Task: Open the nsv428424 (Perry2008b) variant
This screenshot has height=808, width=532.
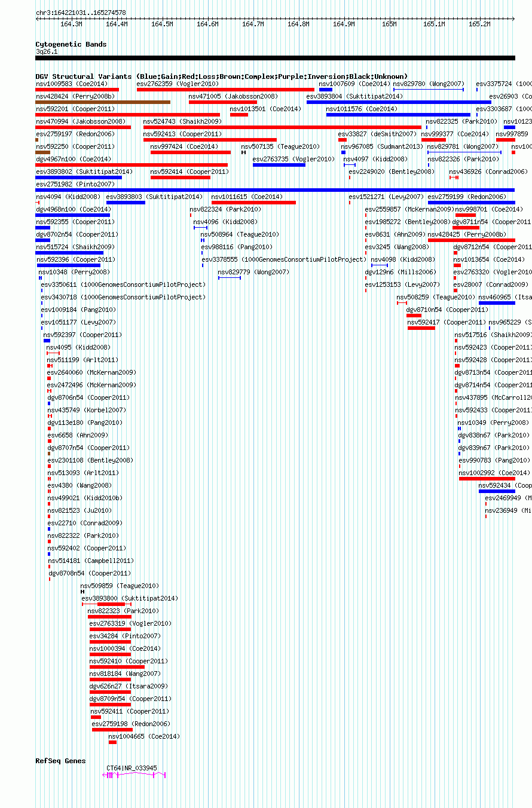Action: tap(75, 96)
